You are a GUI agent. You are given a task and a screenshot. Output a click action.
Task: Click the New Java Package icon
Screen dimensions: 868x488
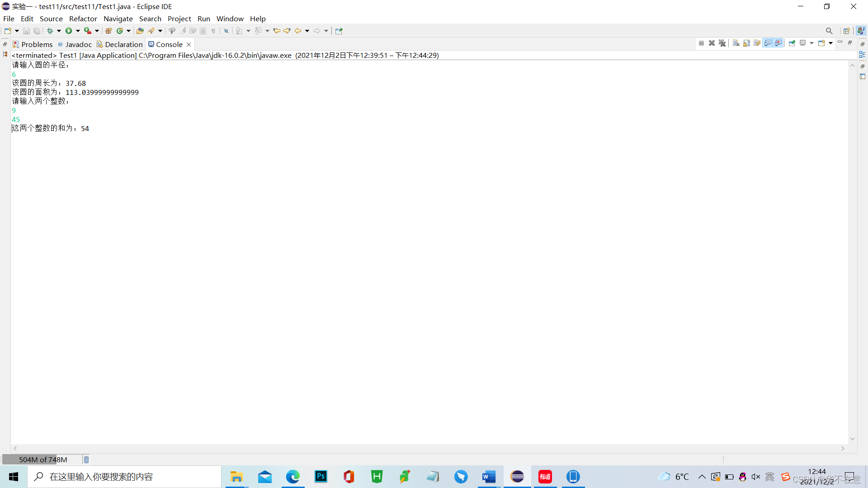[108, 31]
